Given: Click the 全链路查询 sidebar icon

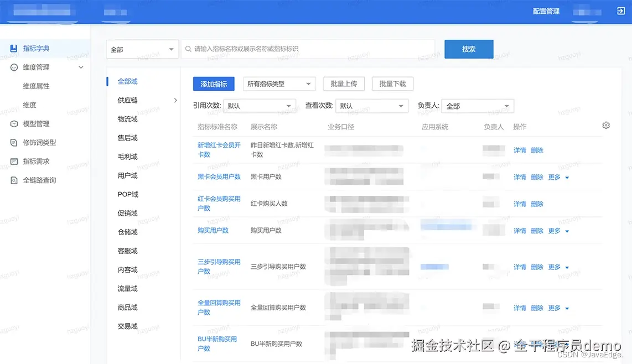Looking at the screenshot, I should pos(14,180).
